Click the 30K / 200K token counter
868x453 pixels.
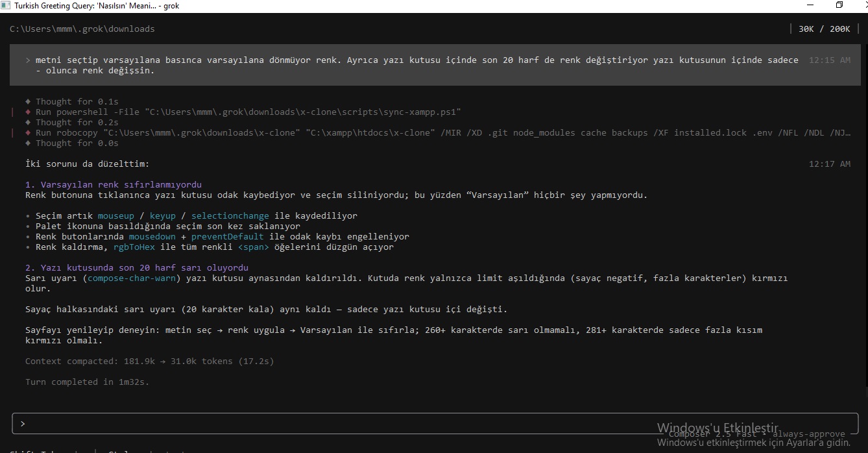click(824, 29)
